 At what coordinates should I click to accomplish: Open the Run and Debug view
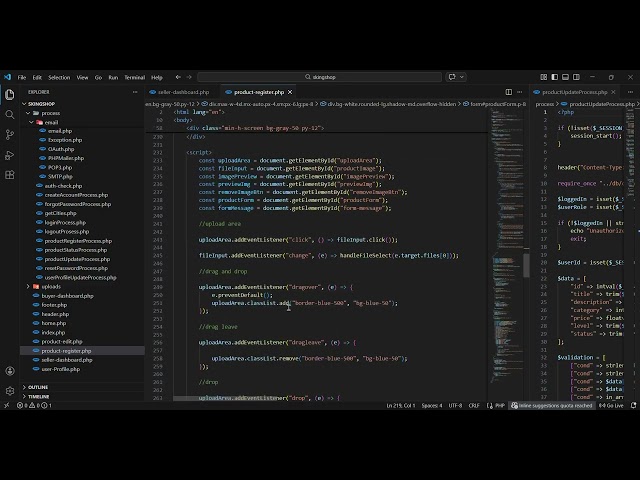click(x=10, y=155)
